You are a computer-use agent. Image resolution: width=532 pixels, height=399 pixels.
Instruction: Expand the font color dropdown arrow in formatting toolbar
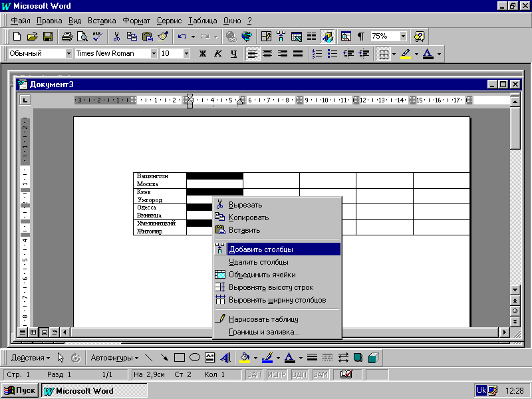tap(439, 54)
